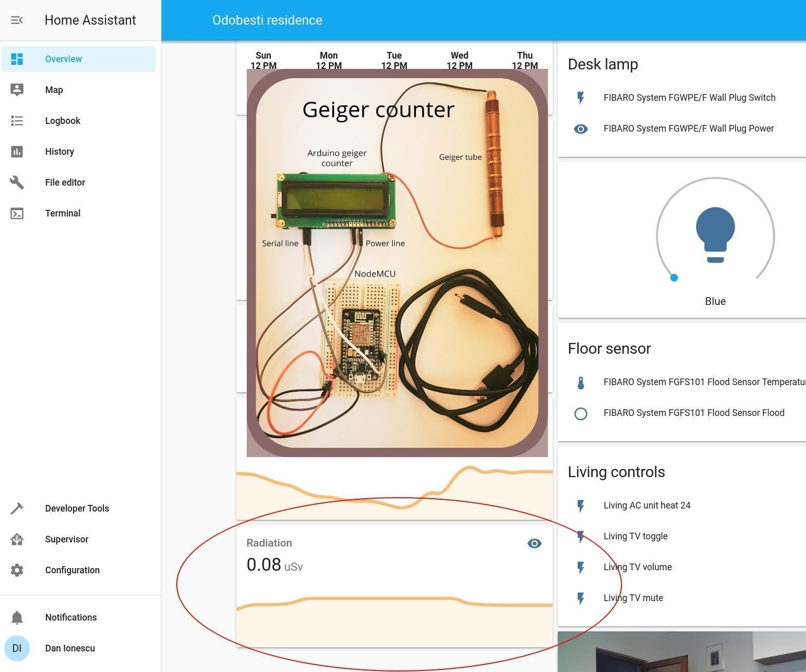The height and width of the screenshot is (672, 806).
Task: Open the Overview dashboard
Action: click(63, 59)
